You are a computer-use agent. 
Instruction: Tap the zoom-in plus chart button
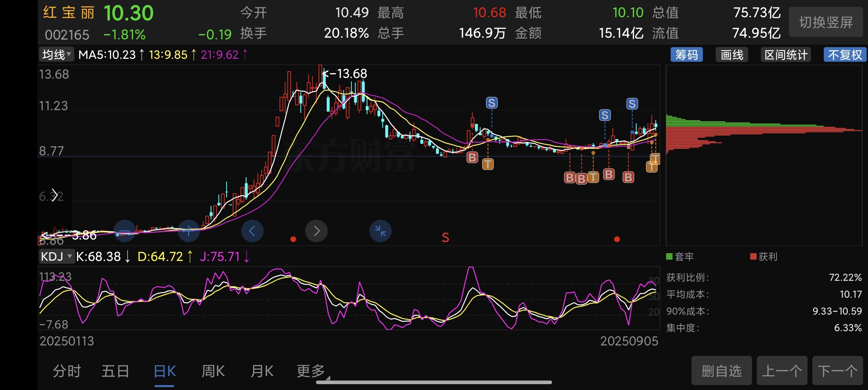pyautogui.click(x=189, y=231)
